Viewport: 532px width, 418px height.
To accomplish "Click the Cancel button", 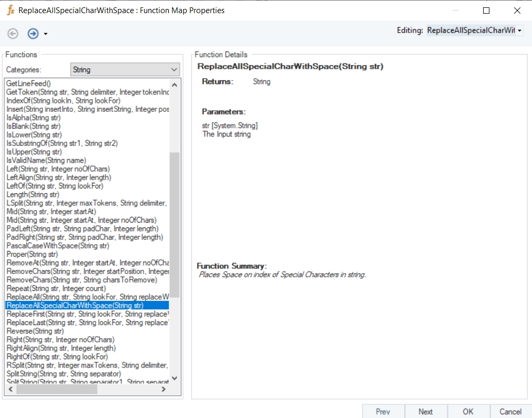I will coord(510,411).
